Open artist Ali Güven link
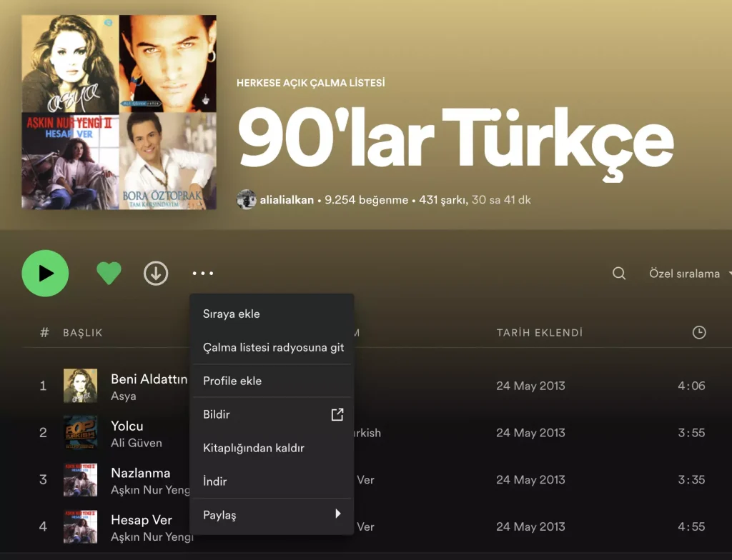The image size is (732, 560). 137,443
